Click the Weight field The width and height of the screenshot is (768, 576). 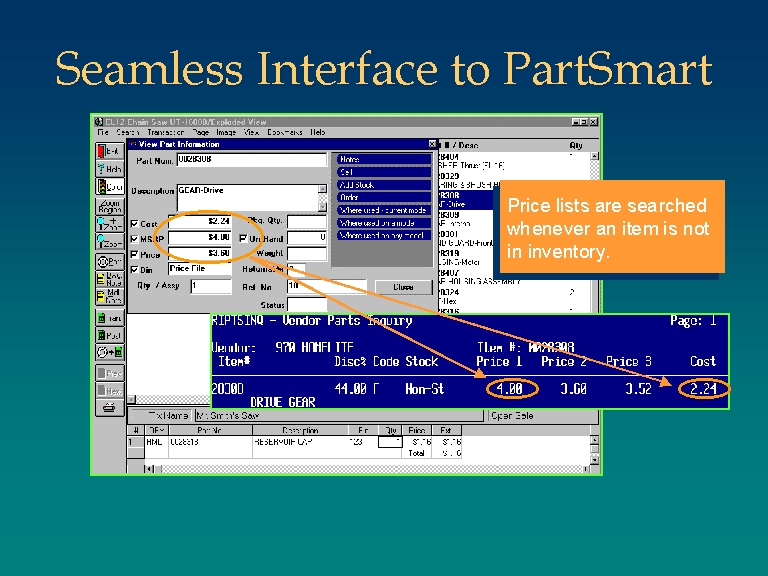click(x=307, y=254)
